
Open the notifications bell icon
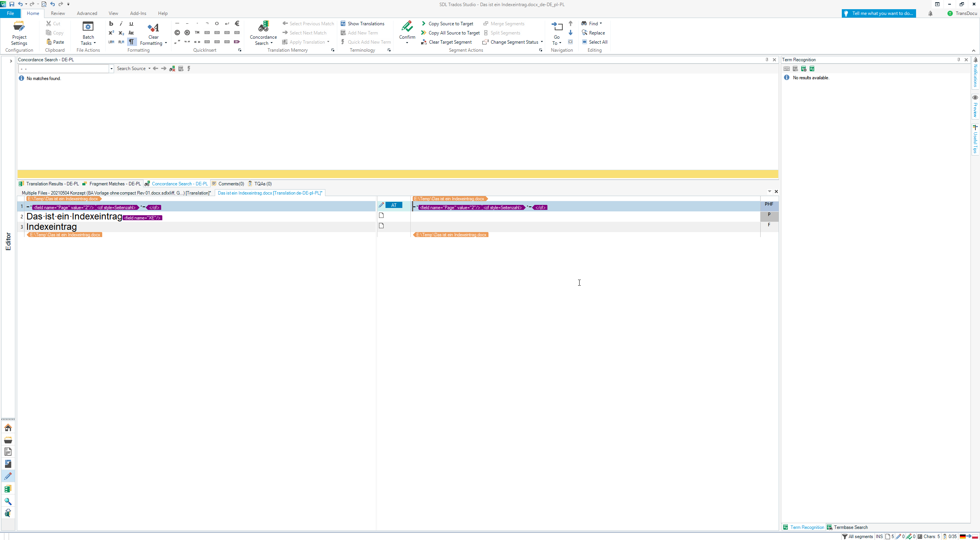pyautogui.click(x=930, y=13)
